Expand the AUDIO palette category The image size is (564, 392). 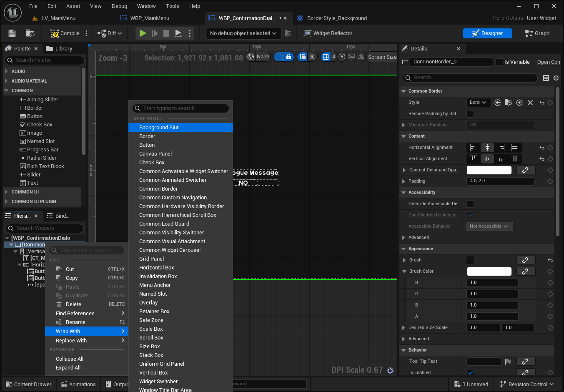click(x=6, y=71)
